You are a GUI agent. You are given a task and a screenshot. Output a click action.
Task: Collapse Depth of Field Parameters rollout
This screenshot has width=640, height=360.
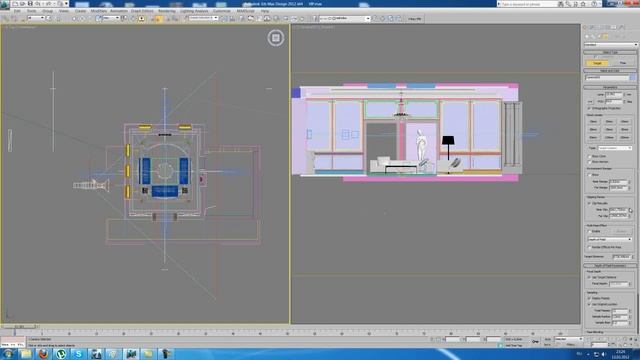click(x=610, y=266)
